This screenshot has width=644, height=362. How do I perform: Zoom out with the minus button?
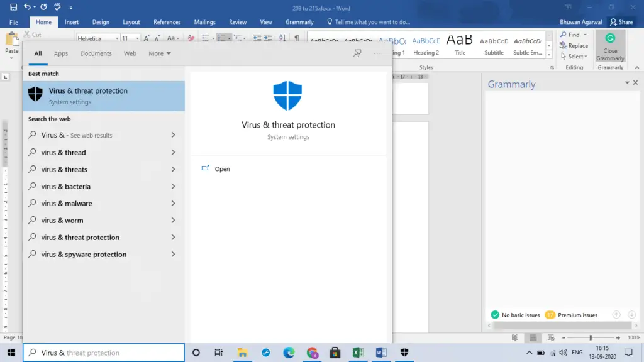564,337
